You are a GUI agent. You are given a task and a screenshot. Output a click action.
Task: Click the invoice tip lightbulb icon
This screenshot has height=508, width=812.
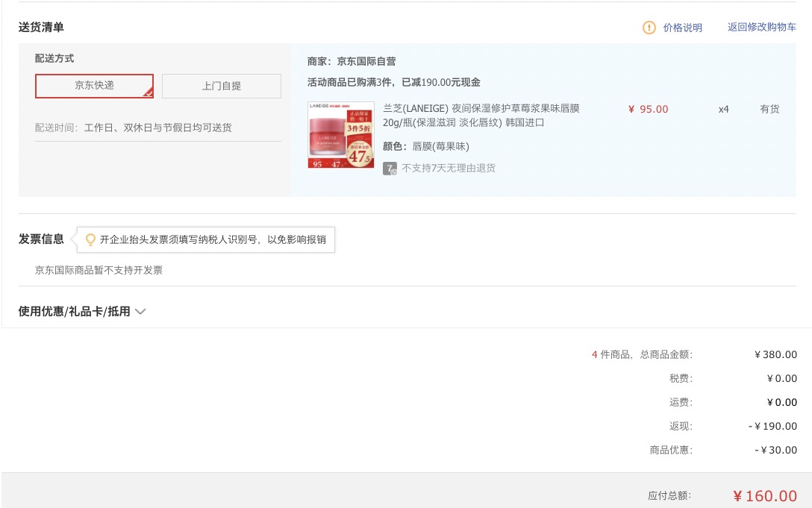tap(90, 239)
